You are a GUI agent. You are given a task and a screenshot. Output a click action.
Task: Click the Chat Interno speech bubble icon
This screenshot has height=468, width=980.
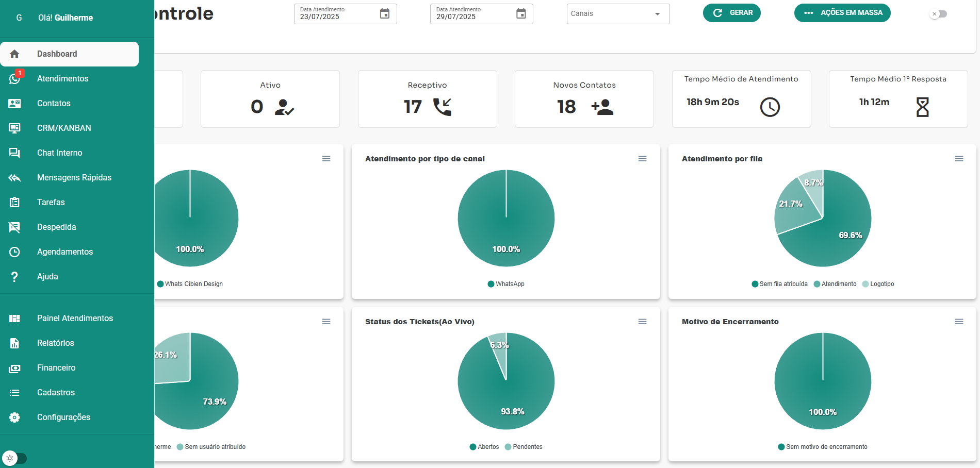point(14,153)
